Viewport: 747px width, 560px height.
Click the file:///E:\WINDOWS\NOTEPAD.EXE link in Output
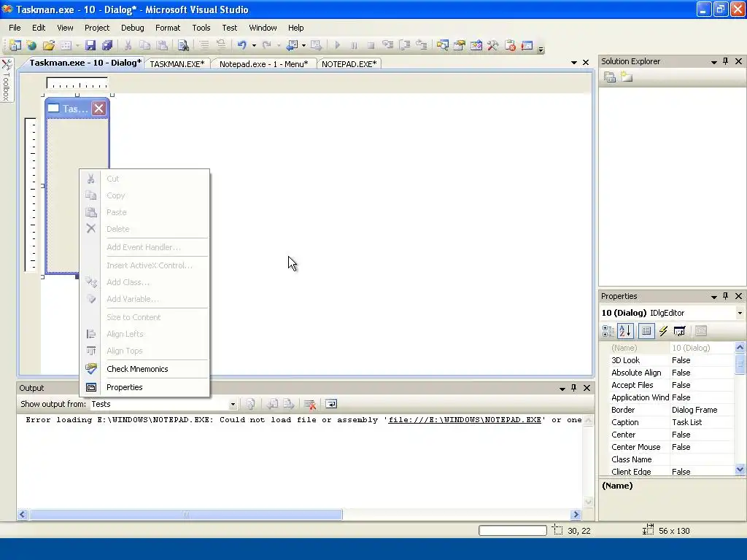(465, 419)
